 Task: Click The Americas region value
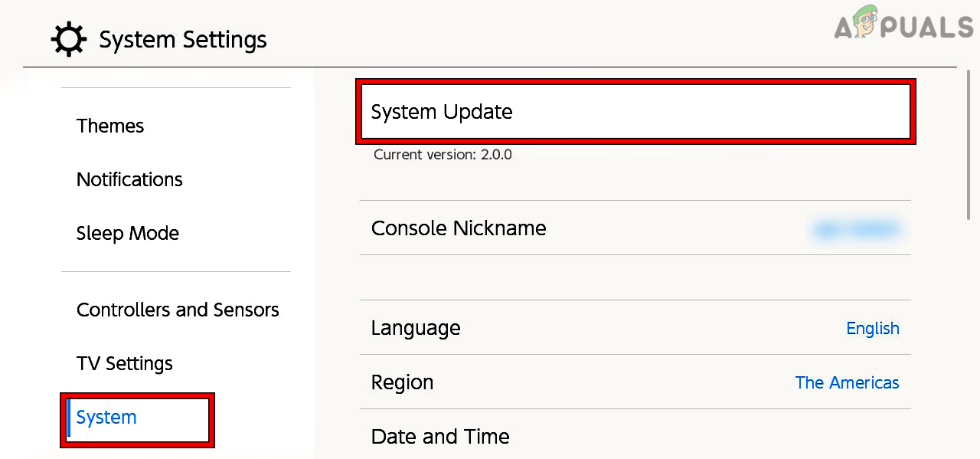(x=847, y=382)
